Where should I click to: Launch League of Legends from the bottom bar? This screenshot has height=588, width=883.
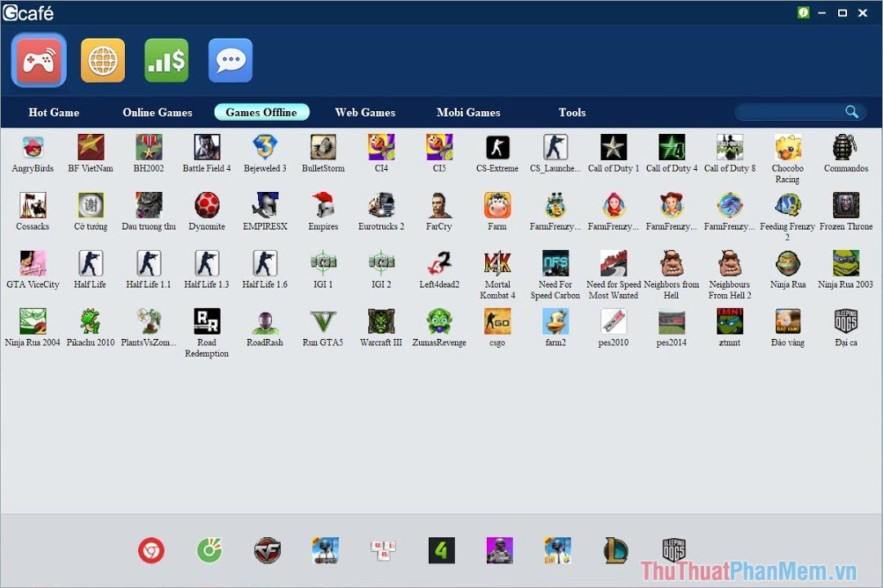[614, 550]
